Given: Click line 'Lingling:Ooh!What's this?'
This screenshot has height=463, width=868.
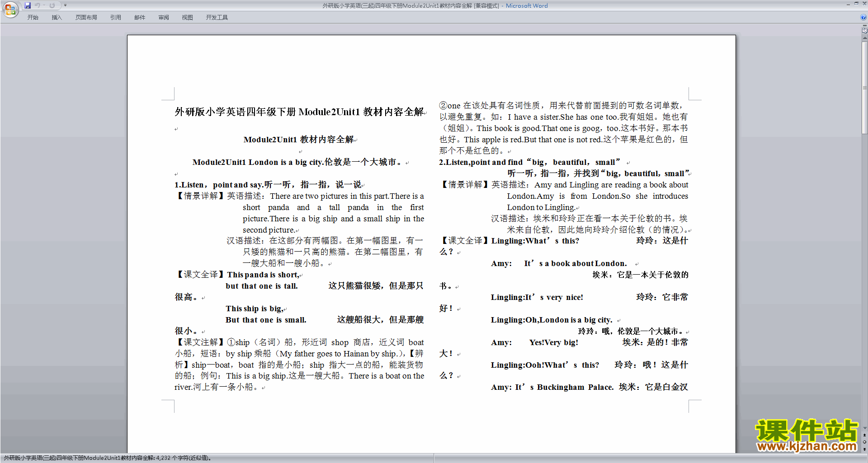Looking at the screenshot, I should (545, 365).
